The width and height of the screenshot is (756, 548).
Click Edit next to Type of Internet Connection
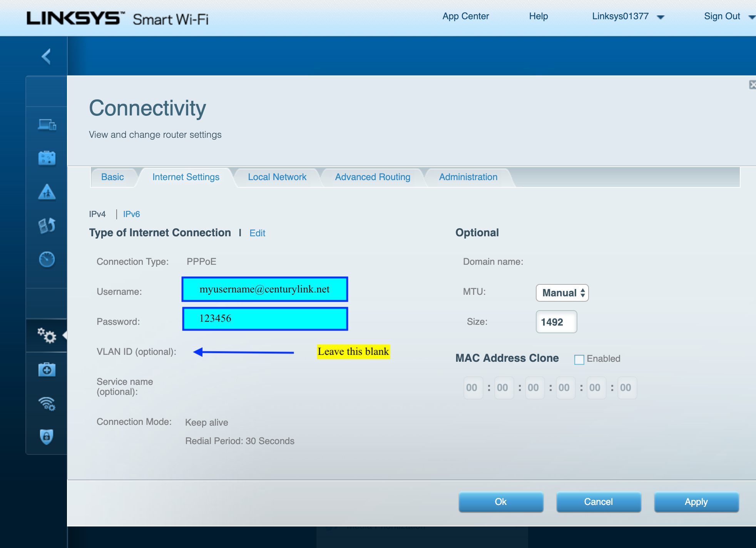click(257, 233)
